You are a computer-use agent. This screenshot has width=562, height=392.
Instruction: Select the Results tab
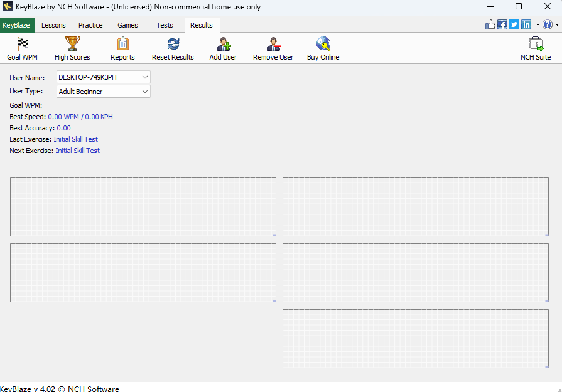click(x=202, y=25)
